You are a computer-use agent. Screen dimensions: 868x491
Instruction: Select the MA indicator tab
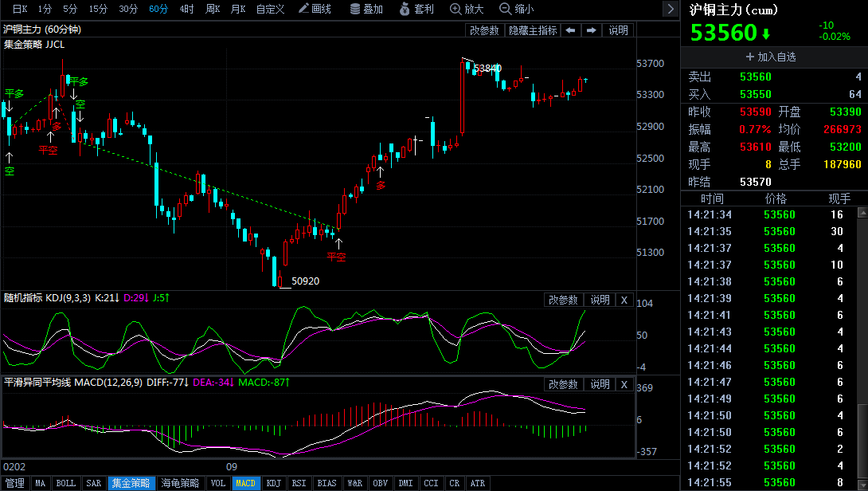coord(41,483)
